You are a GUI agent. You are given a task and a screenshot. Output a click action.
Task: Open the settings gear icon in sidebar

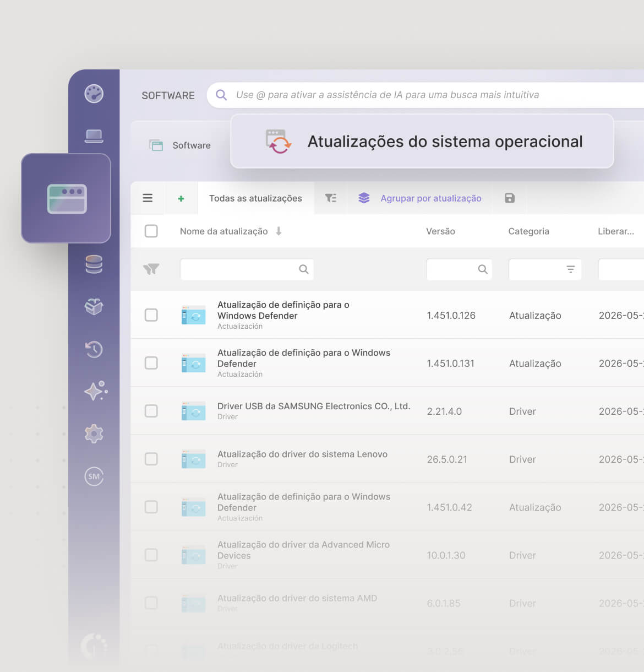coord(94,433)
